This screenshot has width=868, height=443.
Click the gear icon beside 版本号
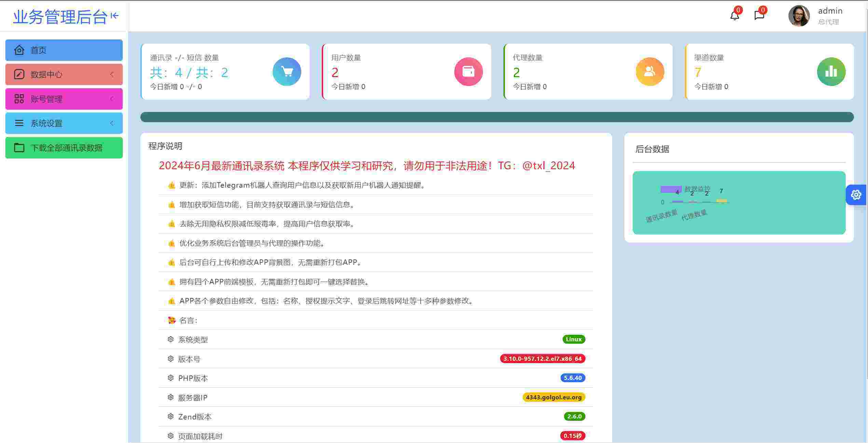click(x=170, y=359)
